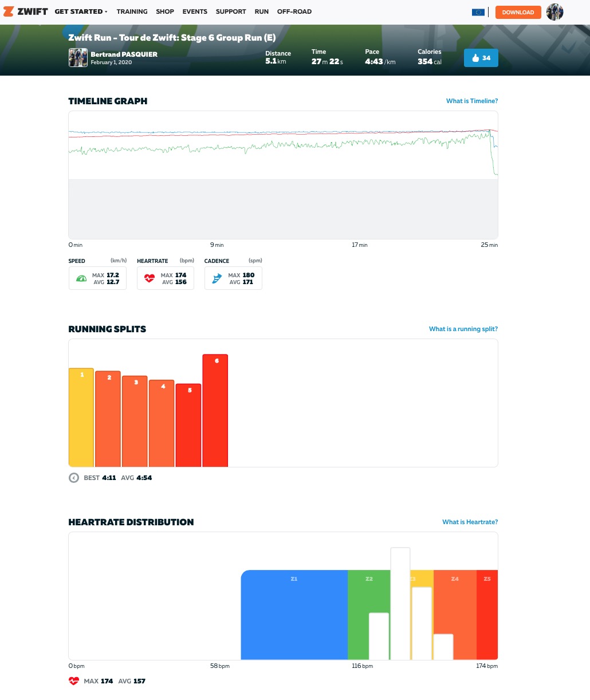Click the activity title 'Tour de Zwift: Stage 6'
This screenshot has height=700, width=590.
coord(172,38)
